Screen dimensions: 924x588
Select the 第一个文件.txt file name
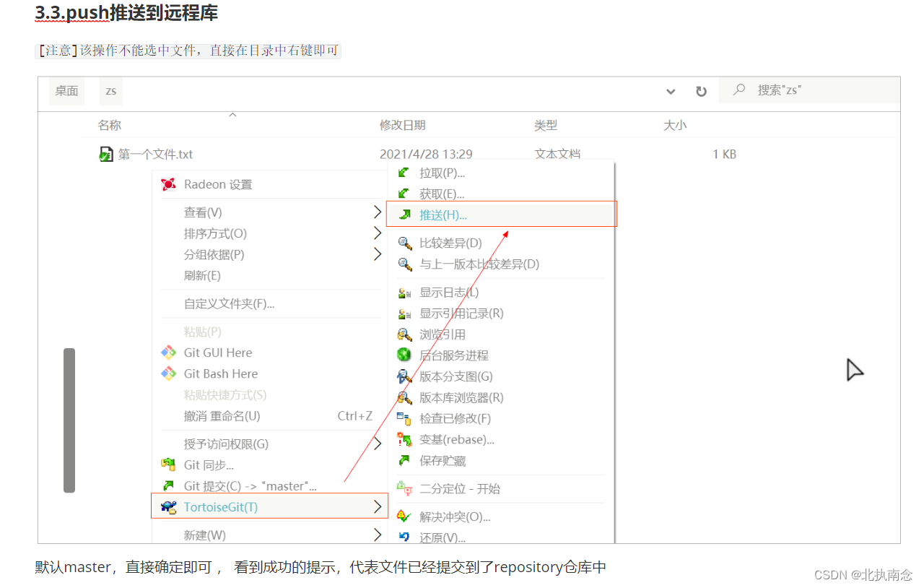pyautogui.click(x=155, y=154)
